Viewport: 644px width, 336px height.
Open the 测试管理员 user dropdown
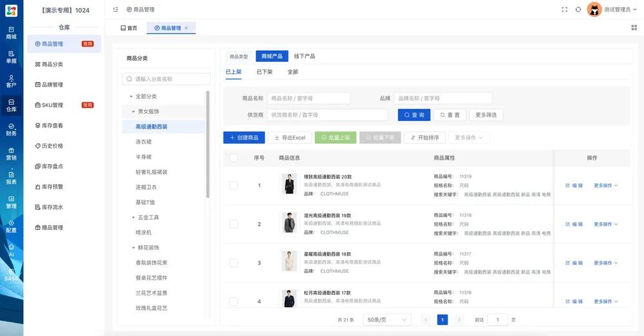click(x=620, y=10)
